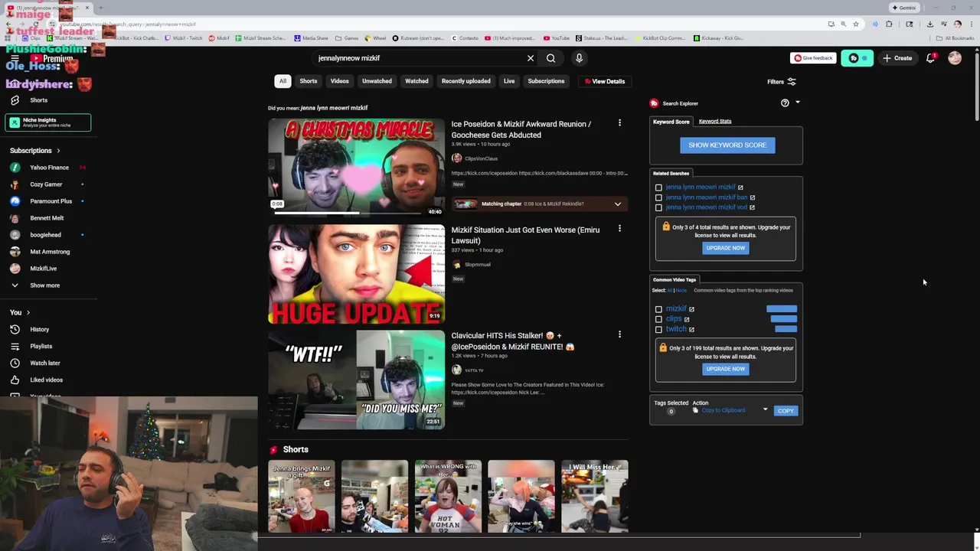Go to Shorts in left sidebar
Image resolution: width=980 pixels, height=551 pixels.
pyautogui.click(x=38, y=100)
